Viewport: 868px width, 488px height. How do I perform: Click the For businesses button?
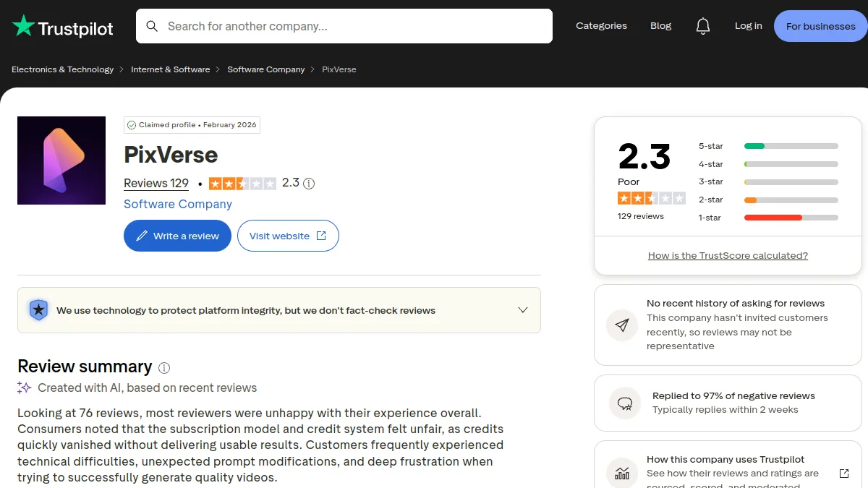click(821, 26)
